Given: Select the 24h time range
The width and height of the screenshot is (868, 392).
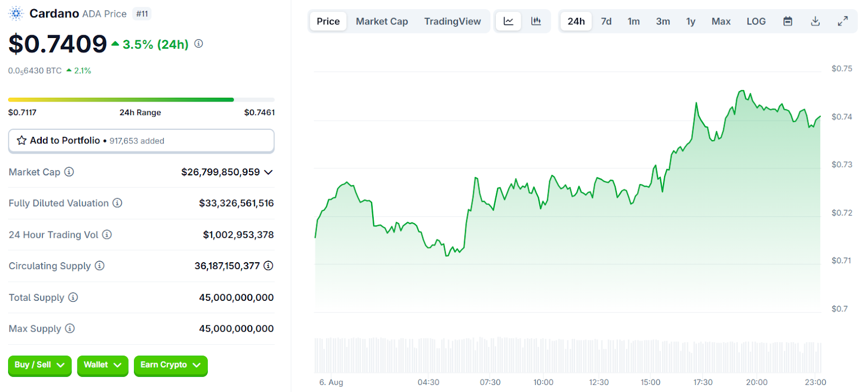Looking at the screenshot, I should click(x=576, y=21).
